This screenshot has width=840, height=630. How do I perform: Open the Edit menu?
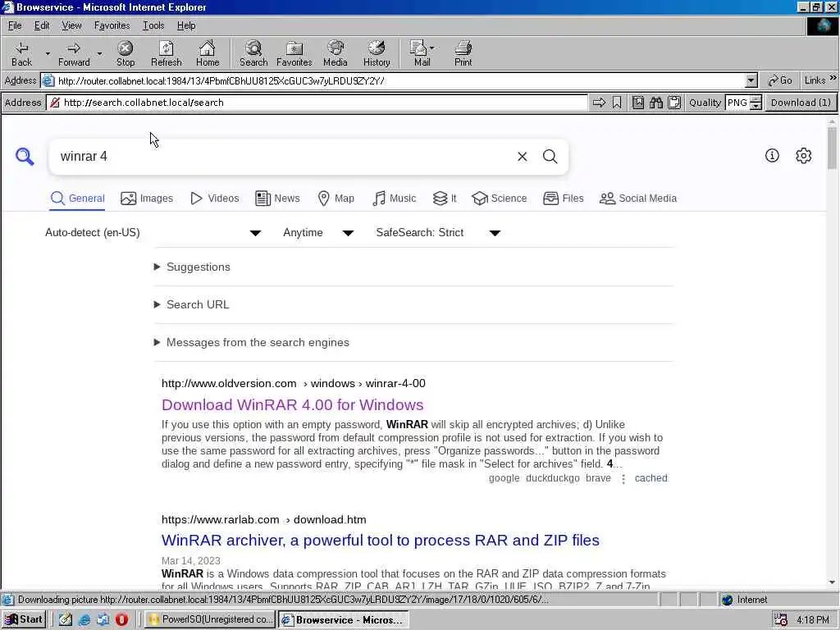pos(42,25)
